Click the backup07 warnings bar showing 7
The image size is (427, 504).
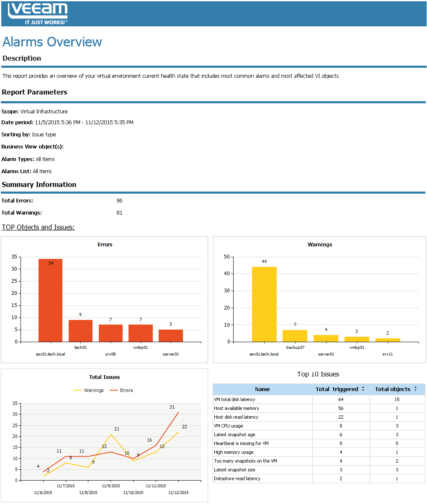point(295,336)
